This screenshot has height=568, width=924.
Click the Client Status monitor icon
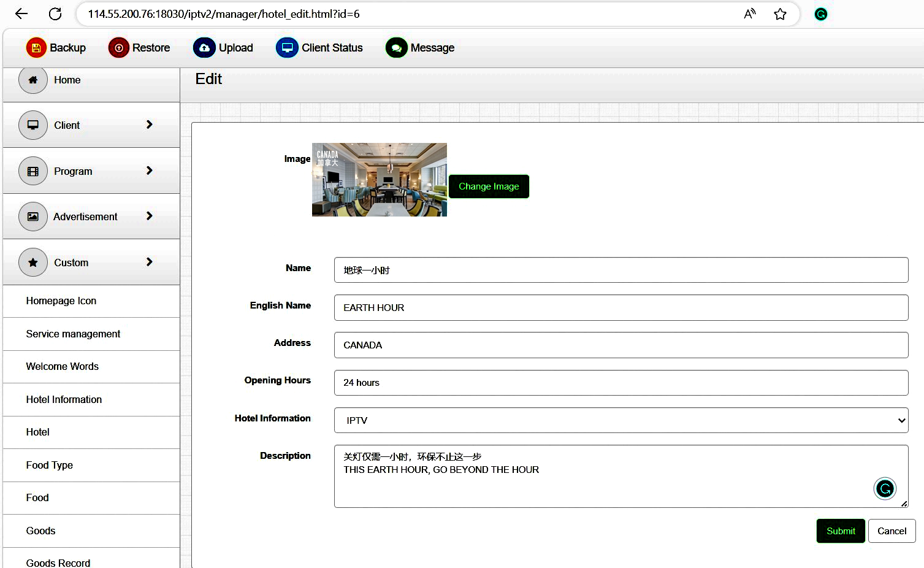[287, 47]
